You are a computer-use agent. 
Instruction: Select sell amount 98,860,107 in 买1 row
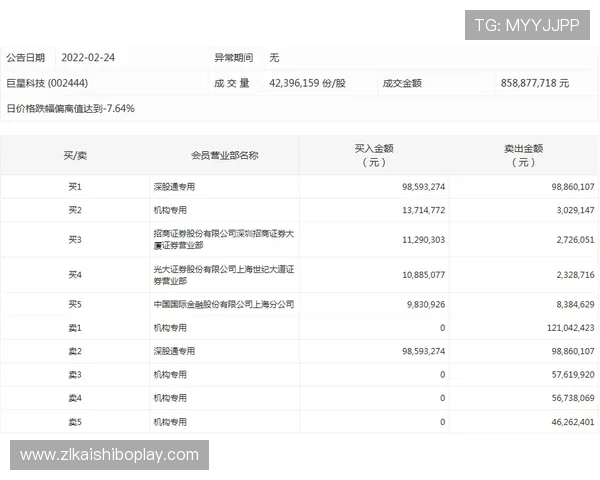click(x=573, y=187)
